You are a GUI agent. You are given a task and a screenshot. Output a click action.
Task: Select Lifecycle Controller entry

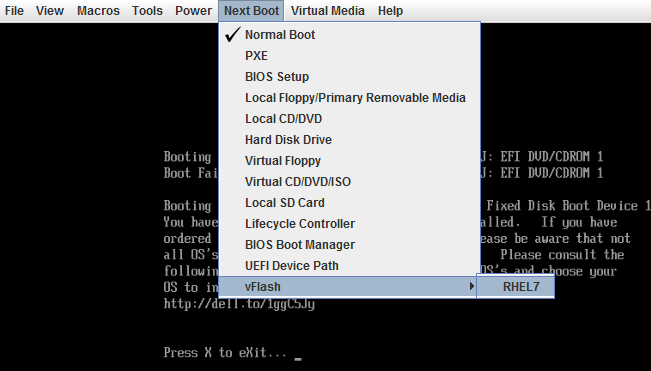(349, 224)
